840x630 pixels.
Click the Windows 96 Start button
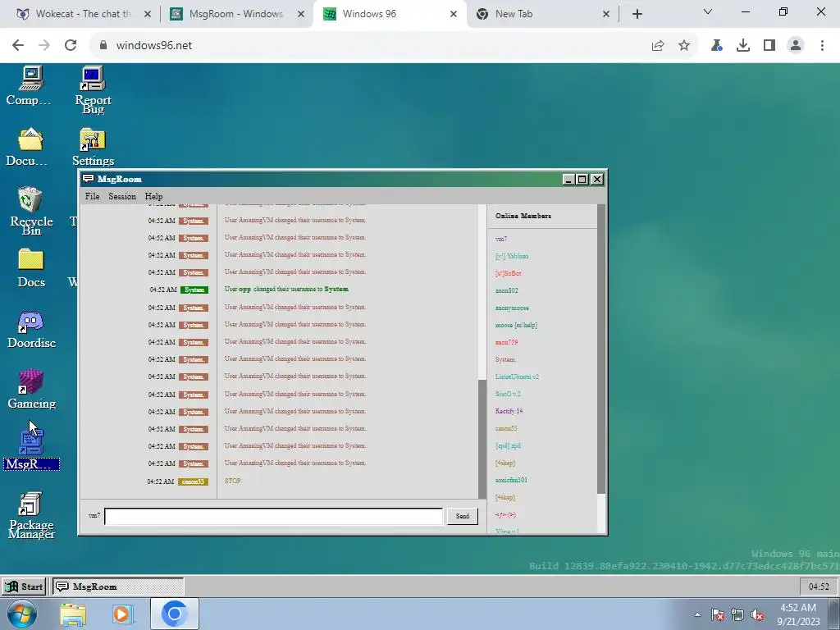(x=24, y=587)
